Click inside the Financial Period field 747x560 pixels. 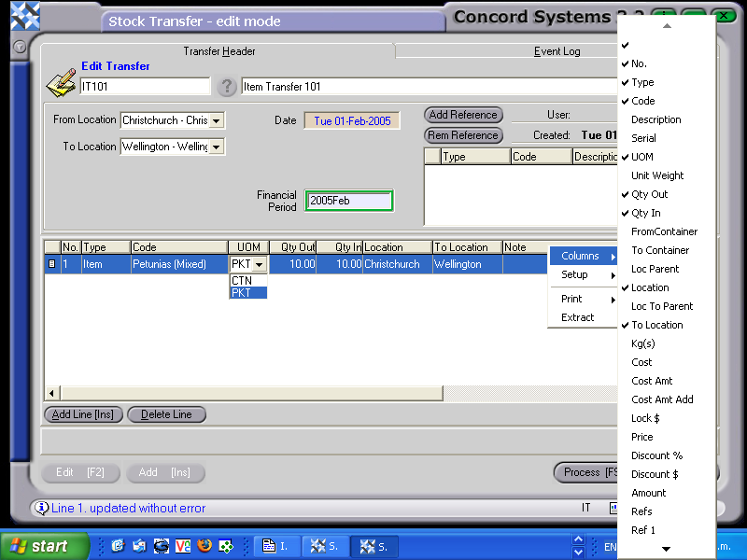348,200
